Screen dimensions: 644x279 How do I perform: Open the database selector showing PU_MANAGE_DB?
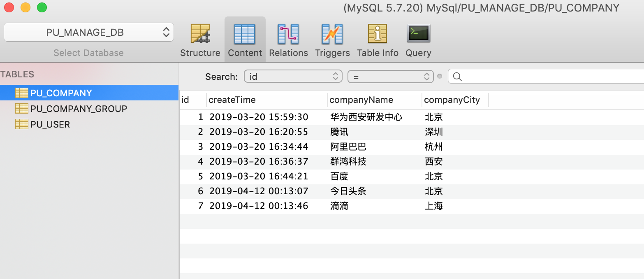(x=88, y=32)
